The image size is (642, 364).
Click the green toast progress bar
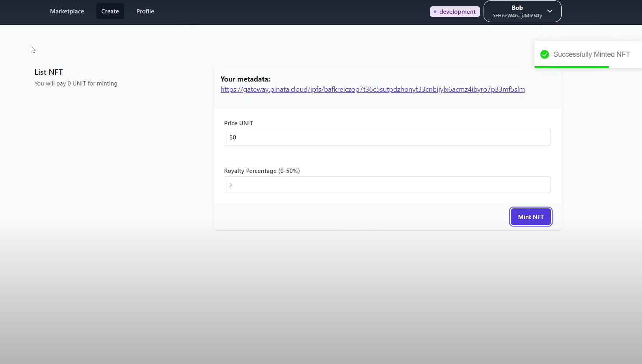point(571,67)
